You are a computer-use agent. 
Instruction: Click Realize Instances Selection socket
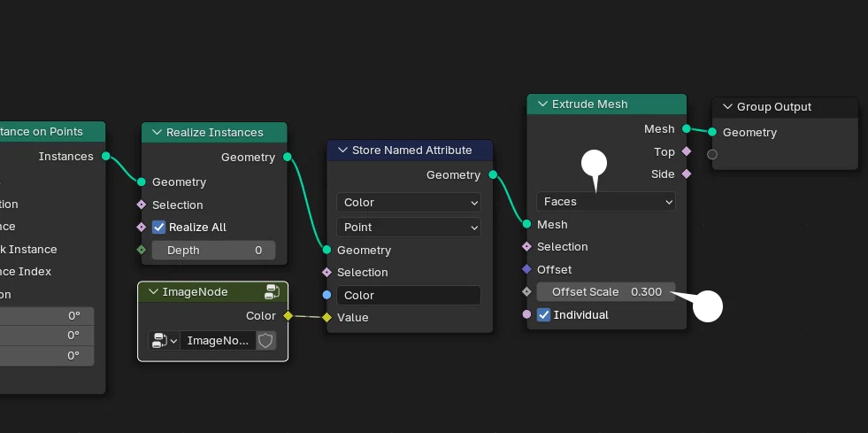pyautogui.click(x=142, y=205)
